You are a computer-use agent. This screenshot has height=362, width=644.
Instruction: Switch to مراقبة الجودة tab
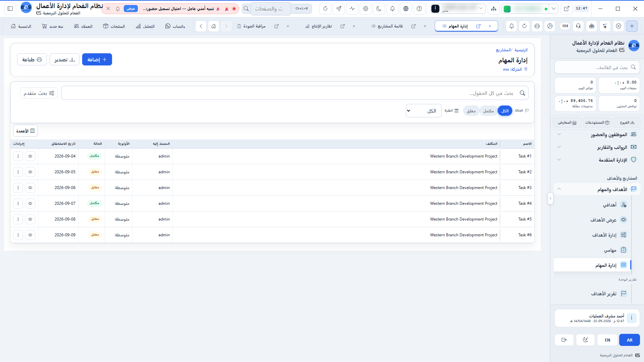254,26
